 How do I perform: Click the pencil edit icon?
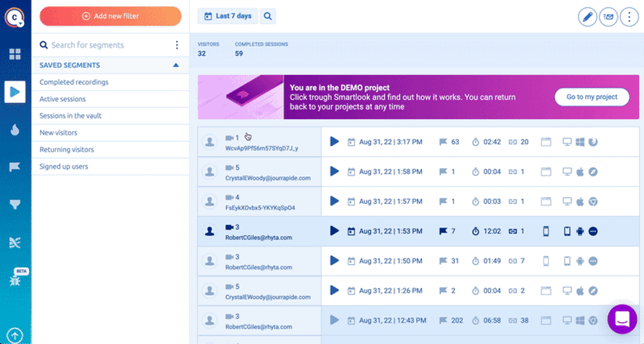[588, 17]
